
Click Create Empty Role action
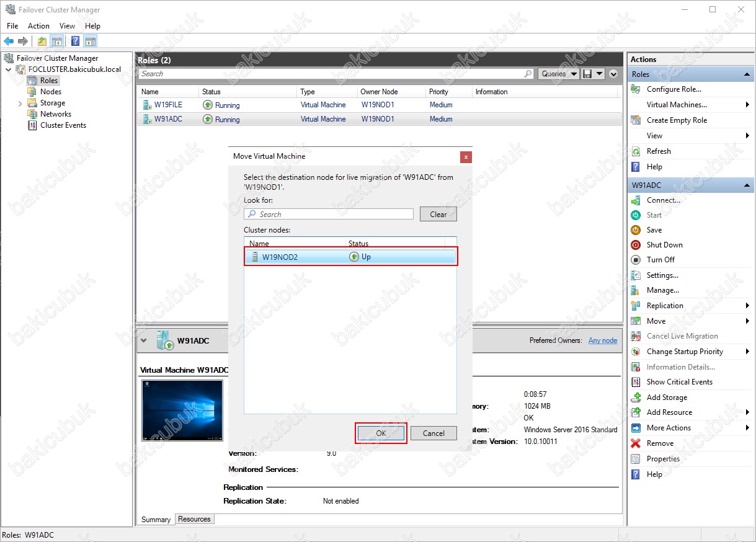(677, 120)
